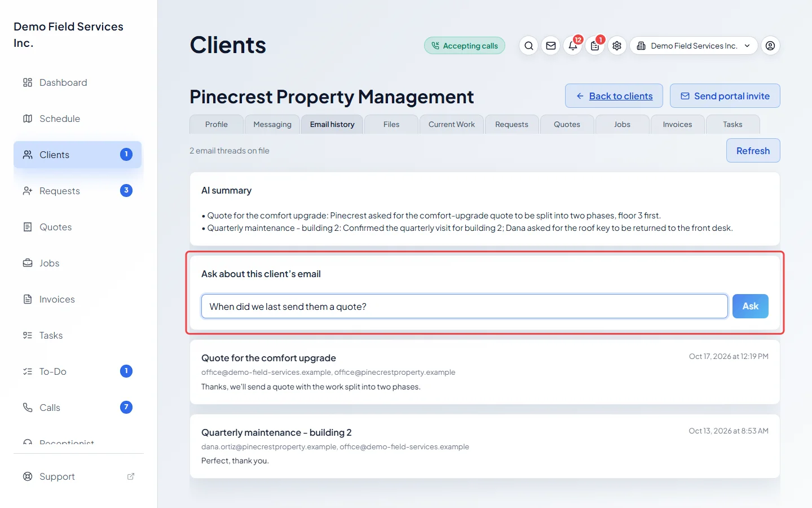The width and height of the screenshot is (812, 508).
Task: Click the Pinecrest Property Management heading
Action: click(x=332, y=97)
